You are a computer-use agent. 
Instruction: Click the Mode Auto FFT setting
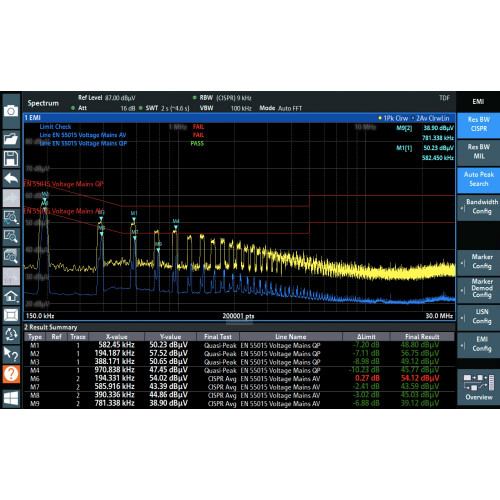(x=281, y=108)
